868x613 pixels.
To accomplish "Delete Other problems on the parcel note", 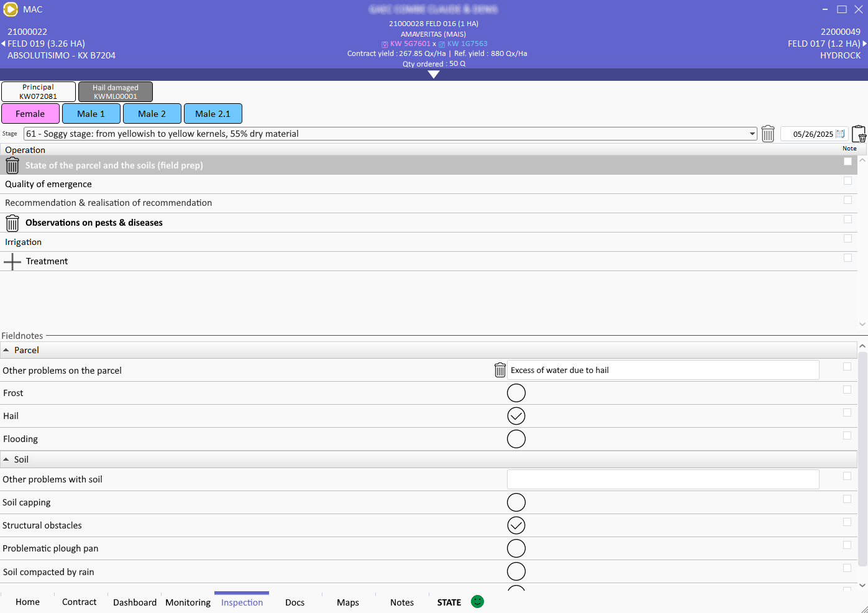I will pyautogui.click(x=500, y=370).
